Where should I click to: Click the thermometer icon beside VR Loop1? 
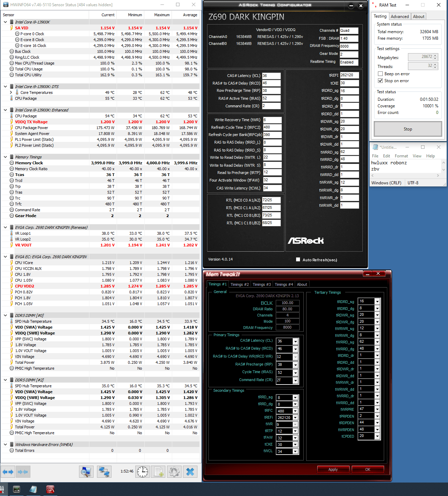point(11,233)
